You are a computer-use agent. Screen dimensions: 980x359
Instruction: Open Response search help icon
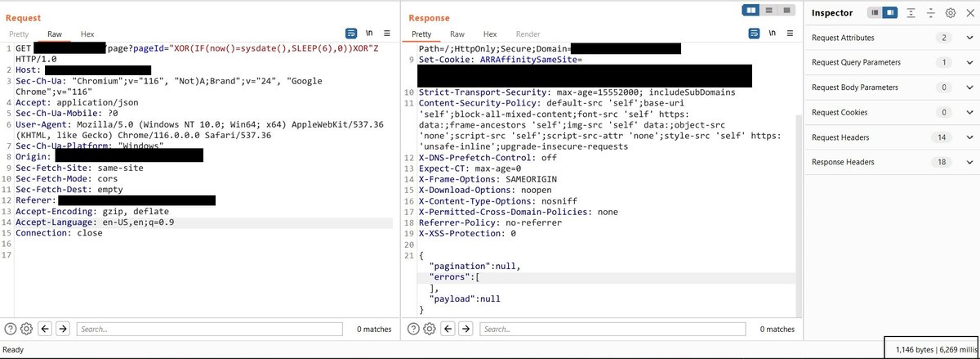pos(415,329)
